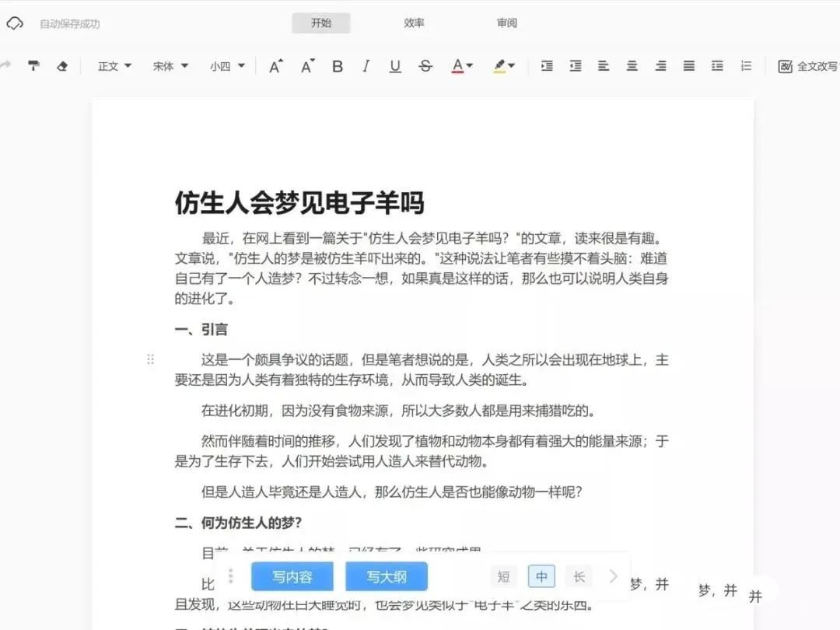Image resolution: width=840 pixels, height=630 pixels.
Task: Click the line starting 最近，在网上看到一篇
Action: 433,239
